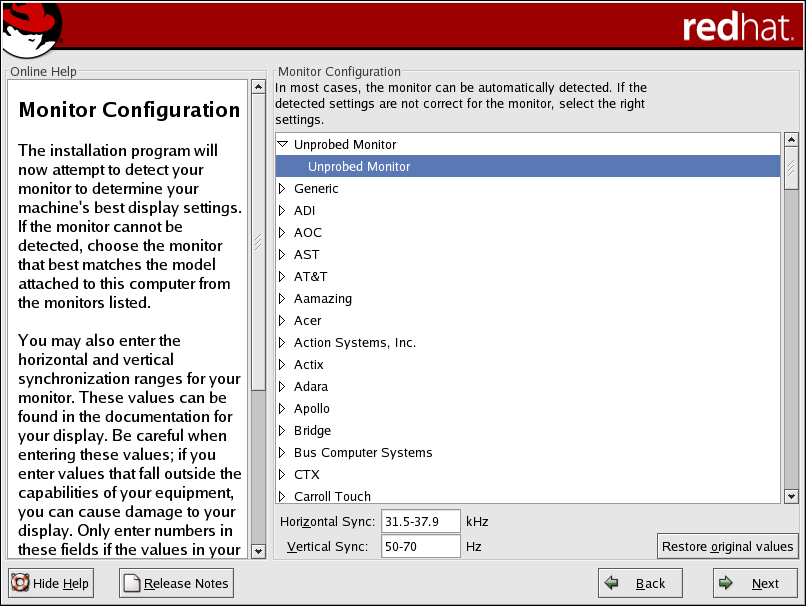Click the lifesaver icon on Hide Help
Screen dimensions: 806x606
pos(19,583)
